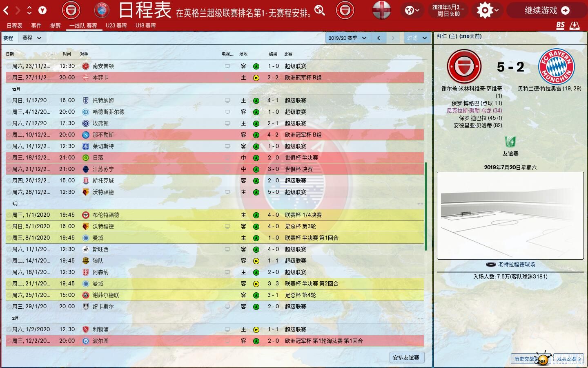Click the green win icon on 本菲卡 10/12 那不勒斯 row
Image resolution: width=588 pixels, height=368 pixels.
tap(256, 135)
